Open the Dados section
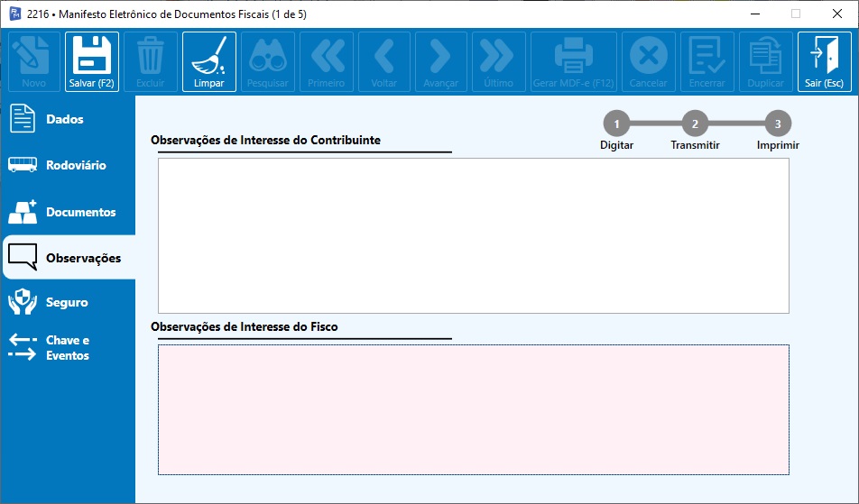 (x=68, y=119)
